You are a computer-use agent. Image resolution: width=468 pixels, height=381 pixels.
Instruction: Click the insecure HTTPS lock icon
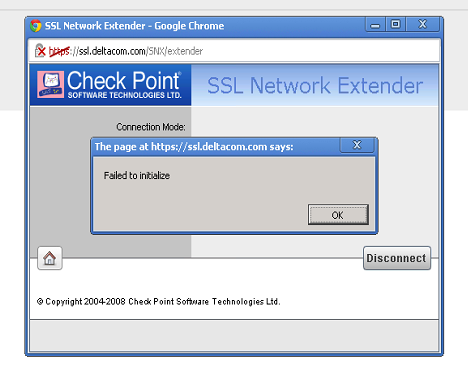(40, 51)
